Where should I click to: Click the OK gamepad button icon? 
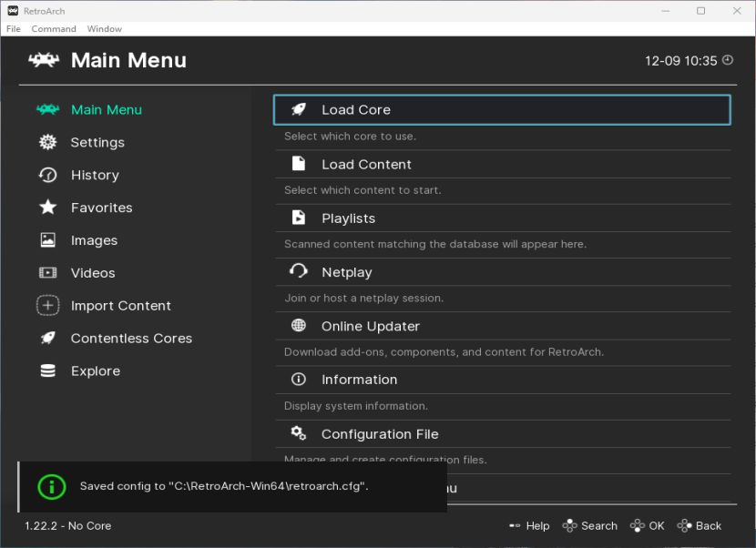[638, 526]
